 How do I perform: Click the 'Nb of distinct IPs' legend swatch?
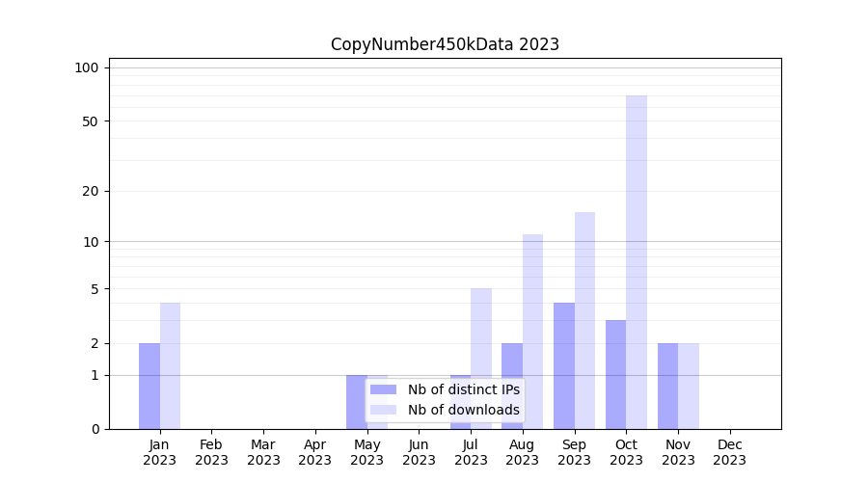click(x=383, y=389)
